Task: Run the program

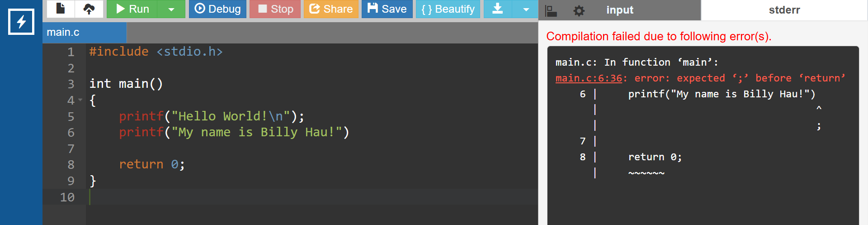Action: 132,9
